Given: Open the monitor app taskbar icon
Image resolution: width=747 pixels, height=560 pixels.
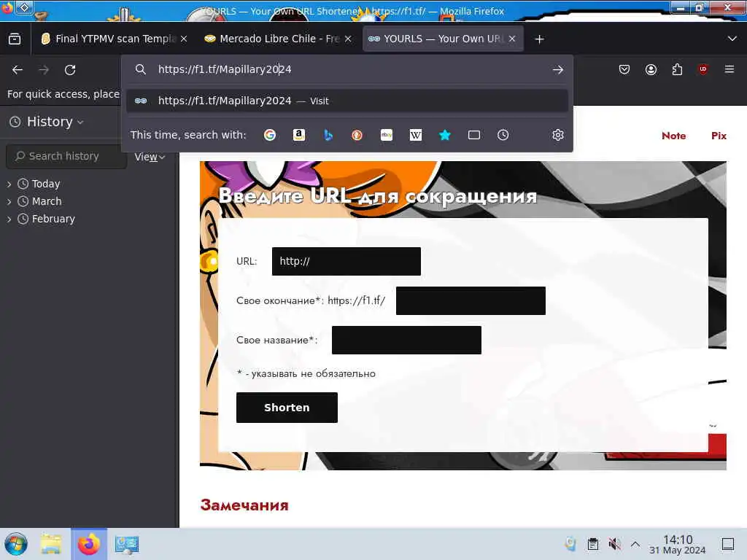Looking at the screenshot, I should point(126,544).
